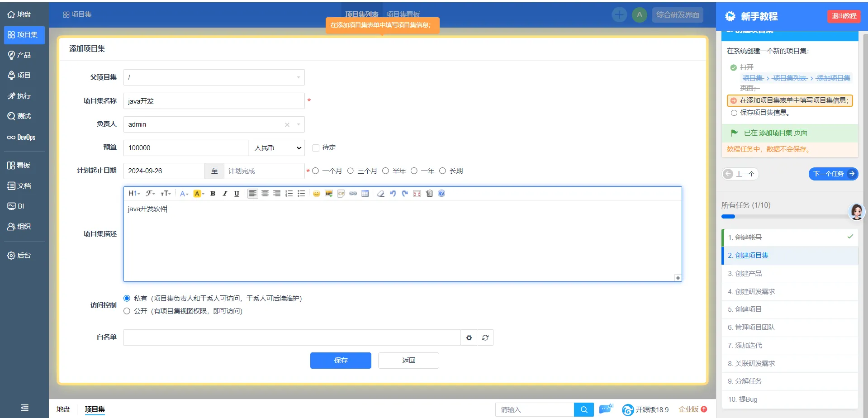Open the highlight background color dropdown
Viewport: 868px width, 418px height.
pos(199,194)
